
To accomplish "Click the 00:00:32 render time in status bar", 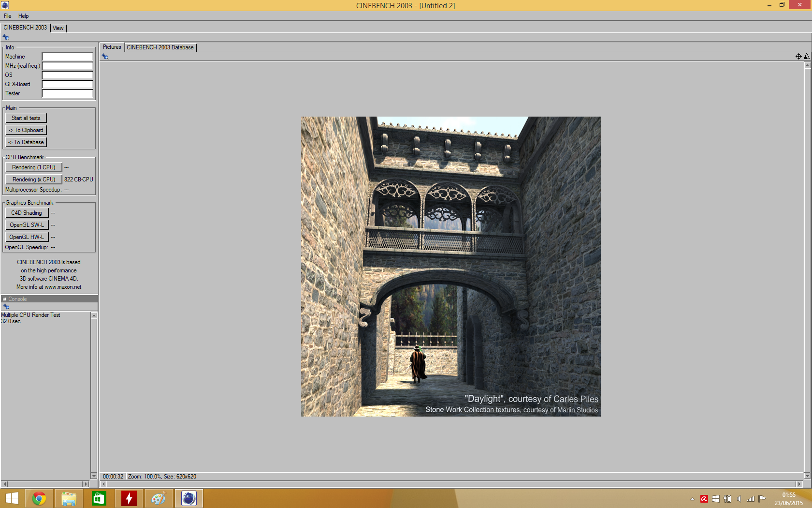I will [113, 477].
